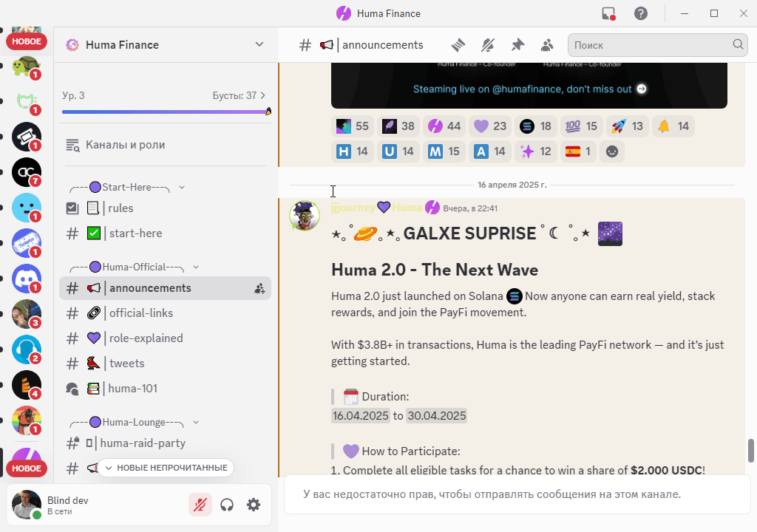The height and width of the screenshot is (532, 757).
Task: Open Help via the question mark icon
Action: pyautogui.click(x=641, y=13)
